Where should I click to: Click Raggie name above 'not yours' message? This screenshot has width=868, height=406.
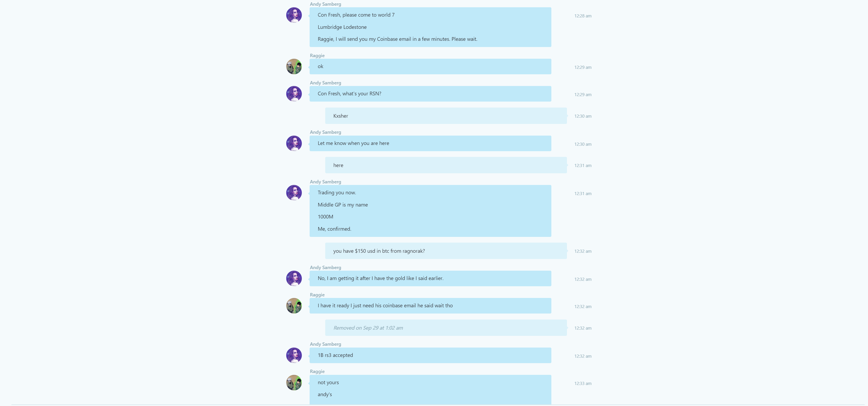coord(317,371)
